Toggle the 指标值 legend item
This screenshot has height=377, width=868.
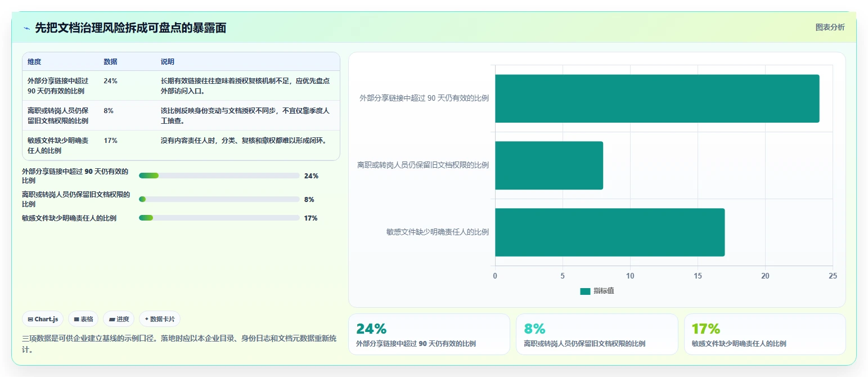597,291
